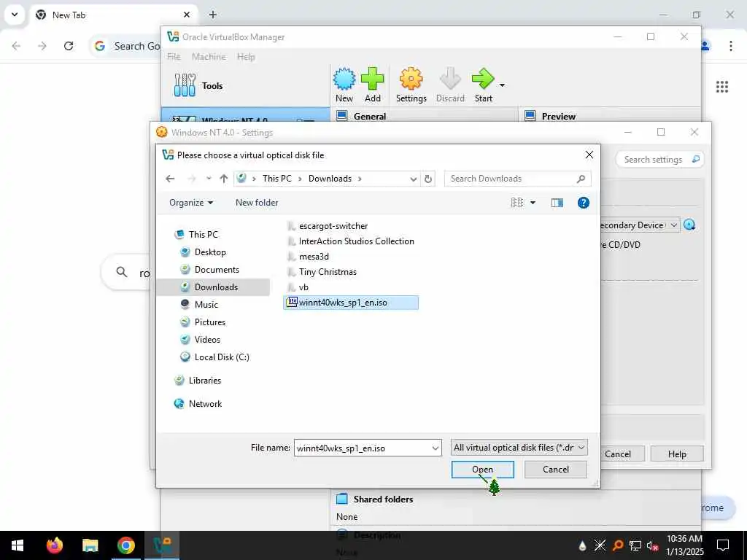The width and height of the screenshot is (747, 560).
Task: Open Chrome from taskbar
Action: [125, 545]
